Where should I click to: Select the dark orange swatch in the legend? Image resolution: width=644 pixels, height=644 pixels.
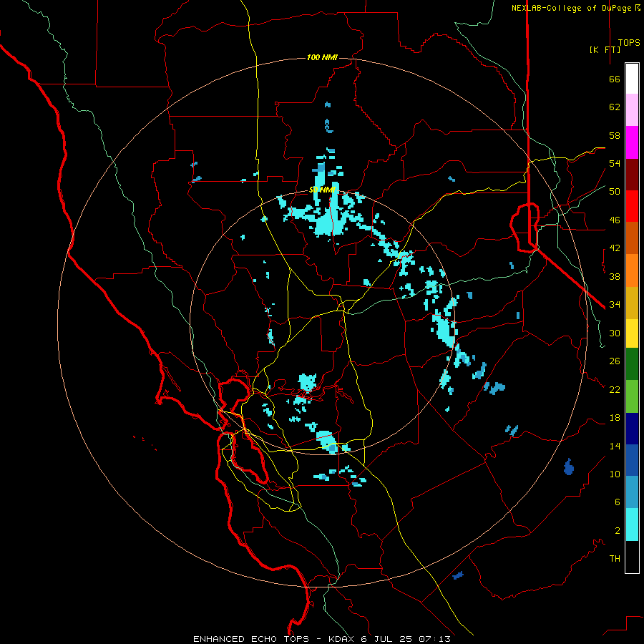pyautogui.click(x=632, y=238)
